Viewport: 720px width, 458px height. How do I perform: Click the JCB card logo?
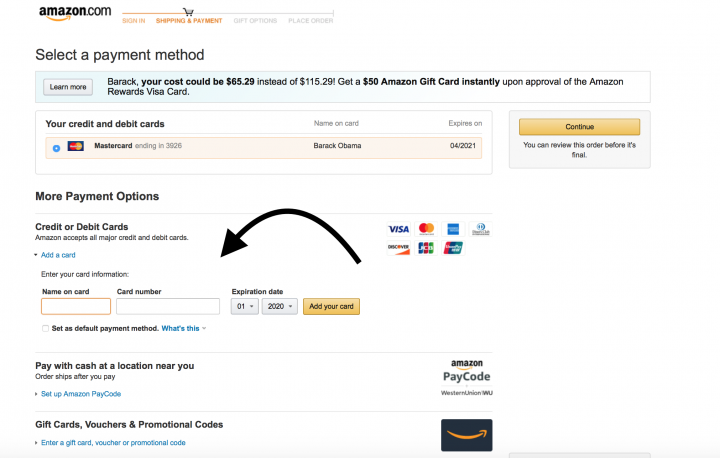click(426, 247)
